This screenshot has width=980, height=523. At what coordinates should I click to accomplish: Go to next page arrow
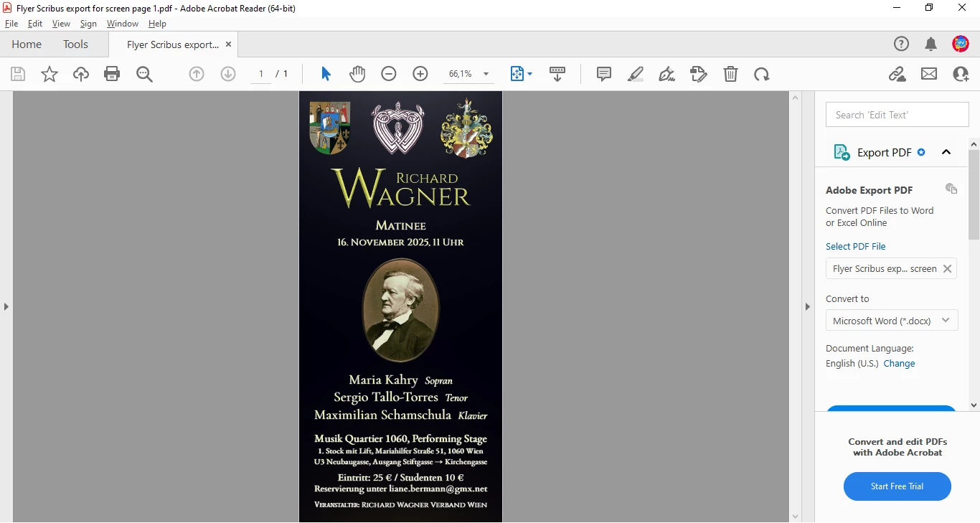pyautogui.click(x=228, y=74)
